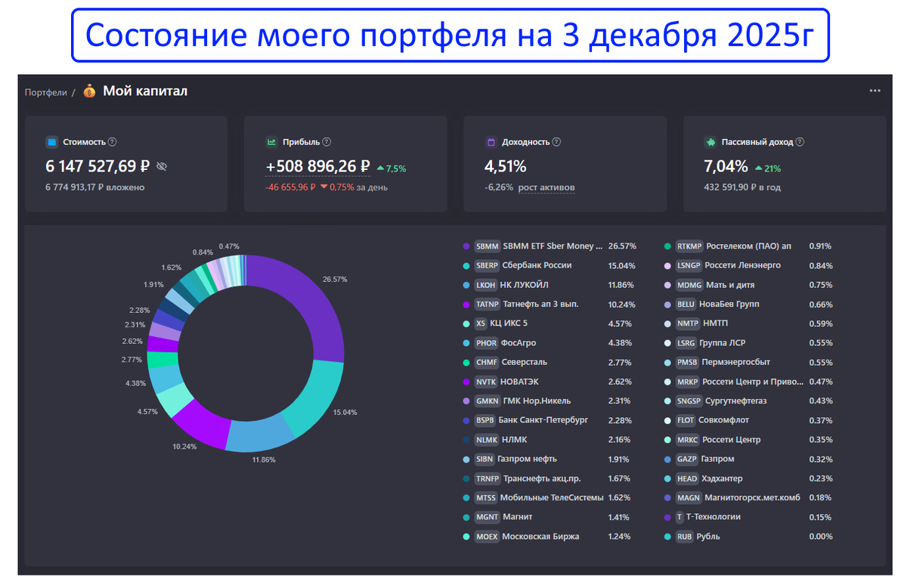Click the рост активов underlined link
This screenshot has width=907, height=588.
click(546, 187)
